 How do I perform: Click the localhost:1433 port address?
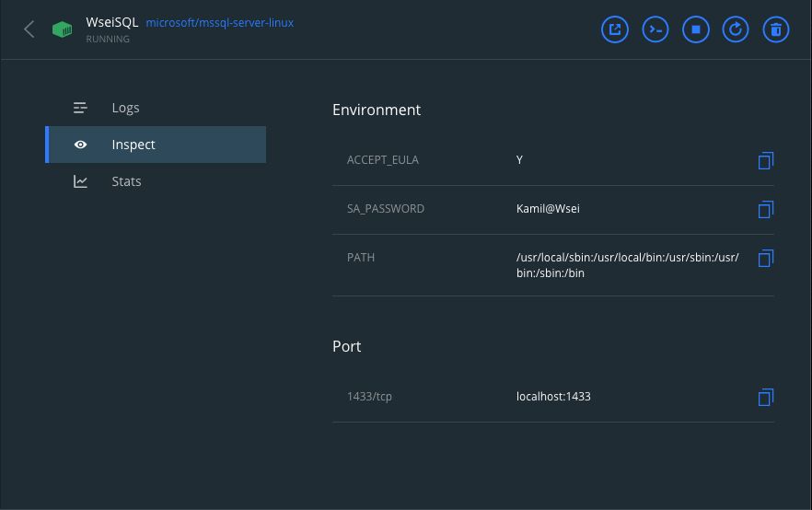(553, 397)
